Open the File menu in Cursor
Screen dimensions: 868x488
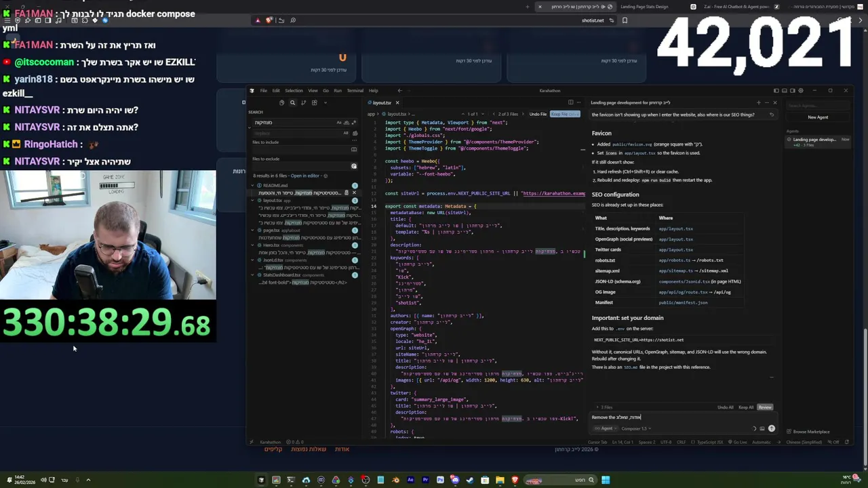coord(263,91)
